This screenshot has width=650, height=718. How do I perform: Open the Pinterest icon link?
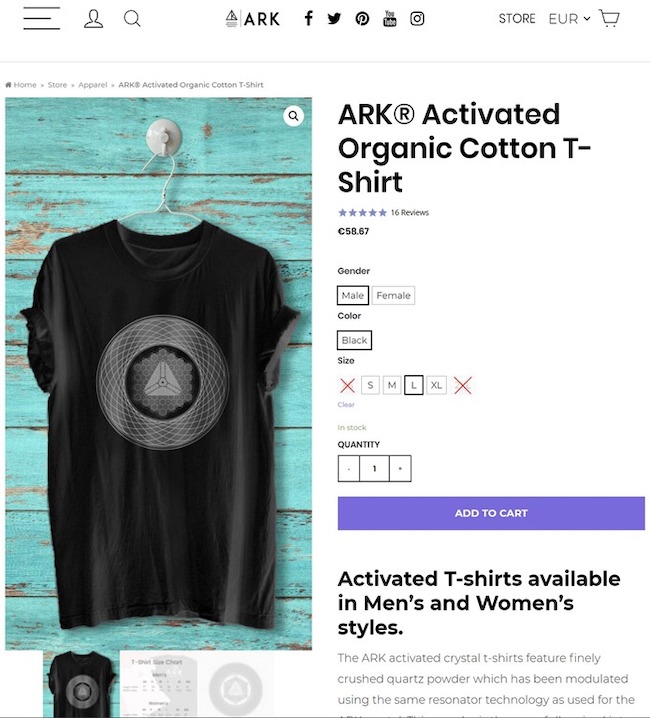click(362, 19)
